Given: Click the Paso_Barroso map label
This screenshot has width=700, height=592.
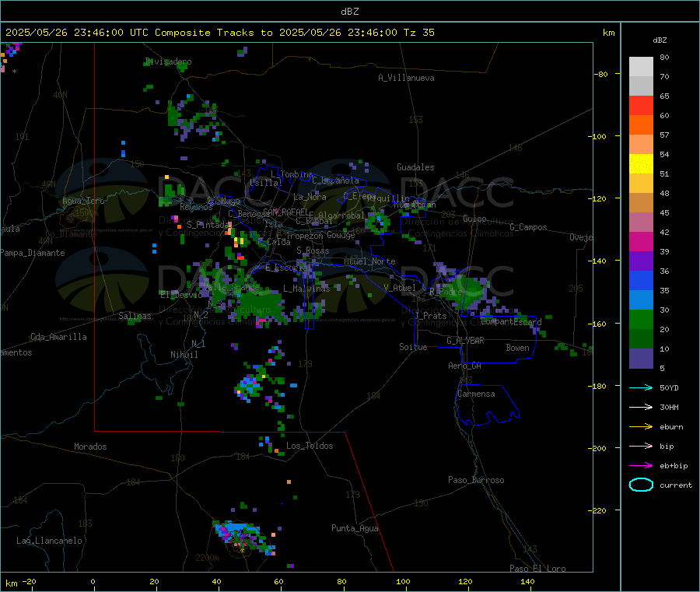Looking at the screenshot, I should (x=476, y=480).
